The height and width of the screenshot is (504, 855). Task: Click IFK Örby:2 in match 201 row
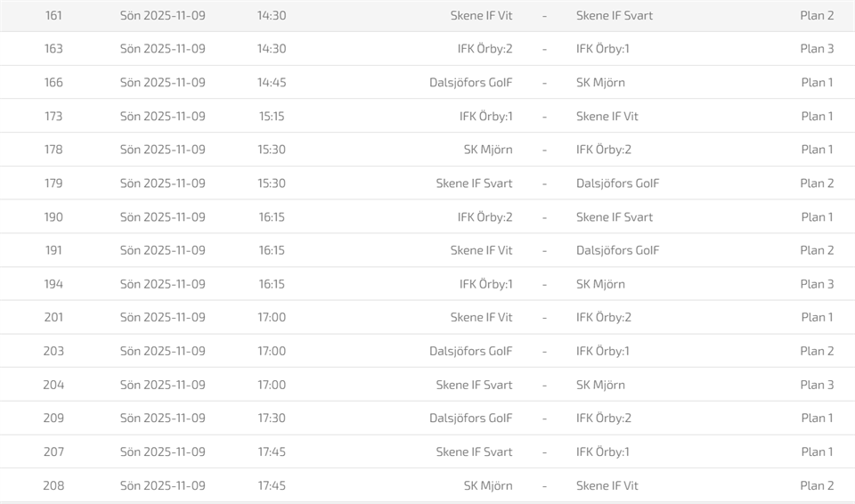603,317
